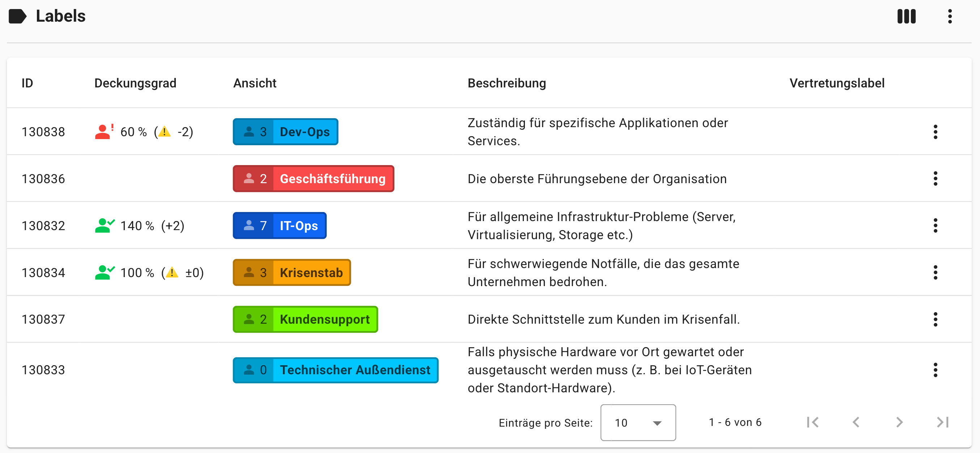Image resolution: width=980 pixels, height=453 pixels.
Task: Click the warning triangle beside 100 % coverage
Action: [172, 273]
